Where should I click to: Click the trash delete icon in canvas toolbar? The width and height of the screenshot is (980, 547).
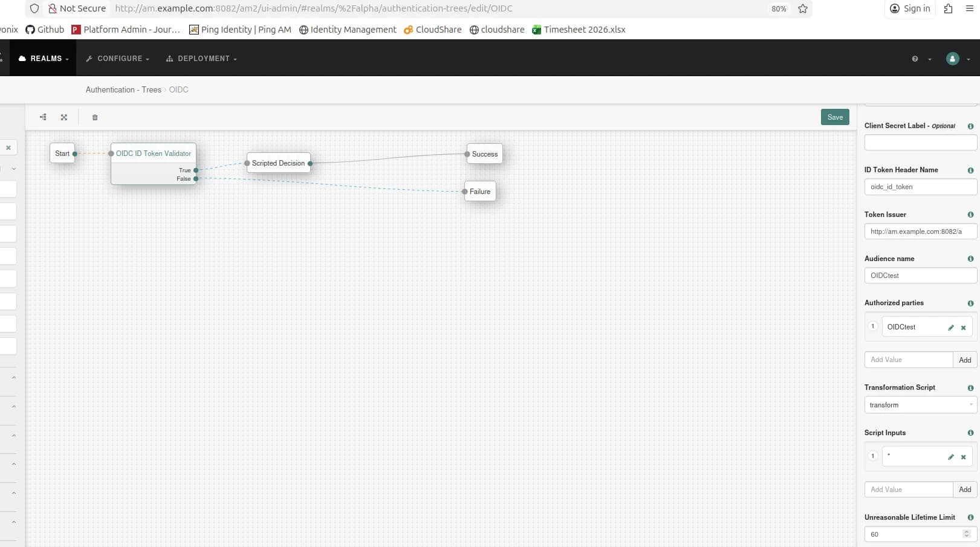pos(95,117)
